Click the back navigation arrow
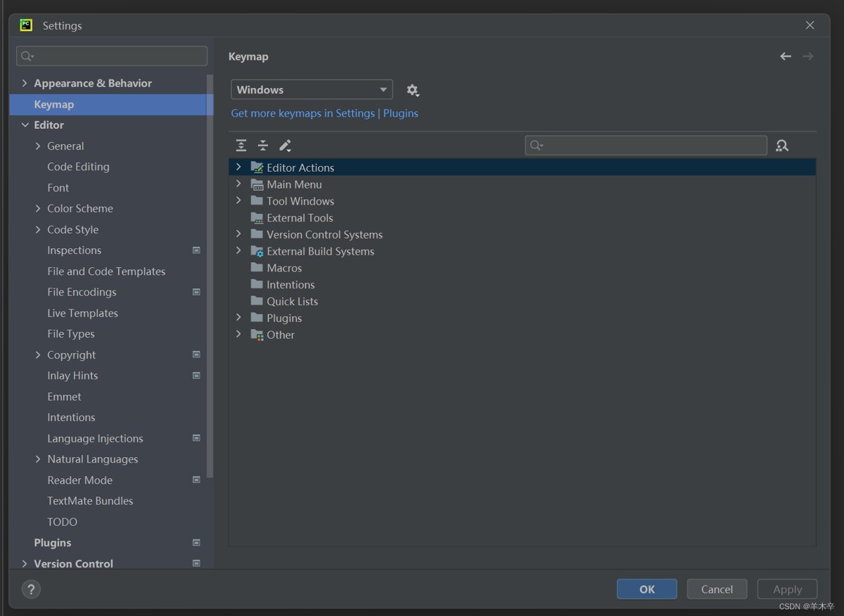 tap(786, 56)
